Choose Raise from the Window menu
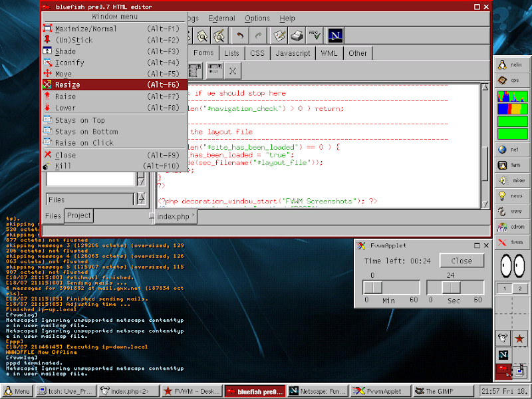 click(114, 96)
